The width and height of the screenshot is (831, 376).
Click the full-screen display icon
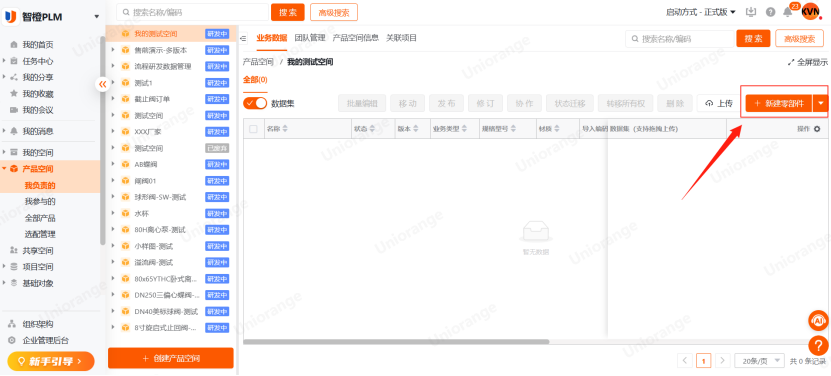click(791, 62)
